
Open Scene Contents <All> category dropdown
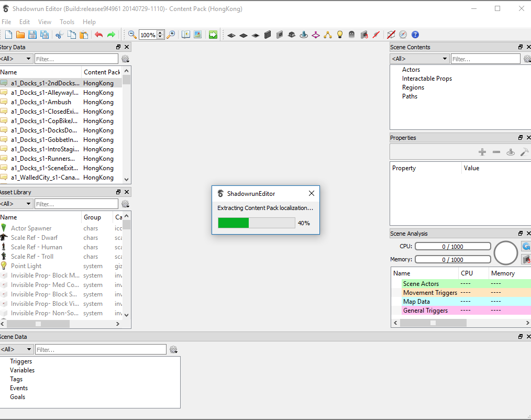coord(419,59)
